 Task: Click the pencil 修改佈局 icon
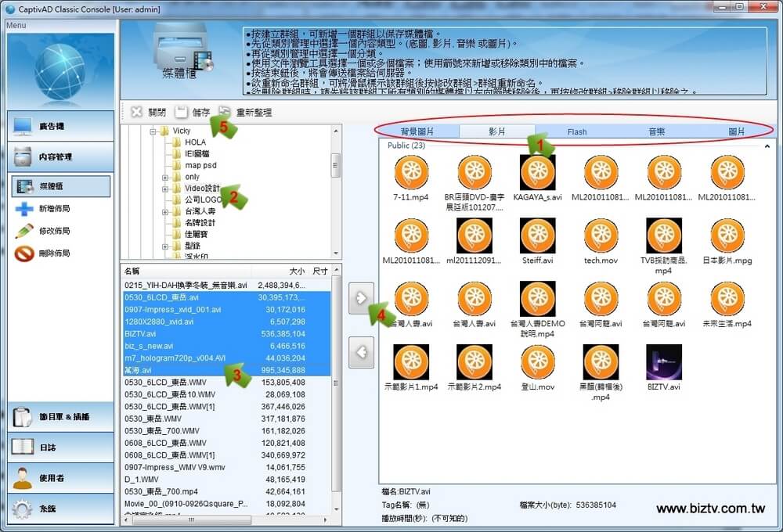point(24,231)
